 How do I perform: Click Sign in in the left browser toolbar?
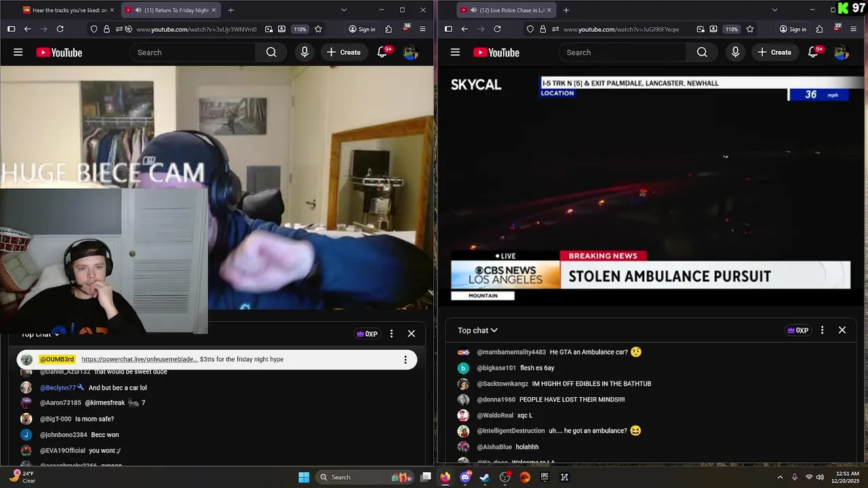coord(361,29)
